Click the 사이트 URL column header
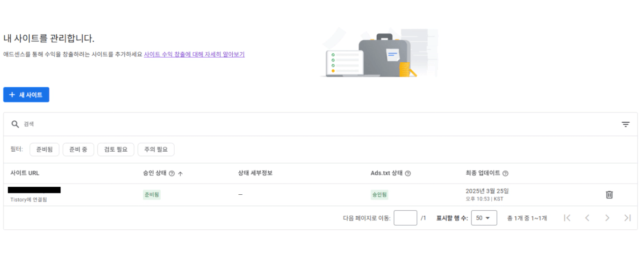 [x=25, y=173]
